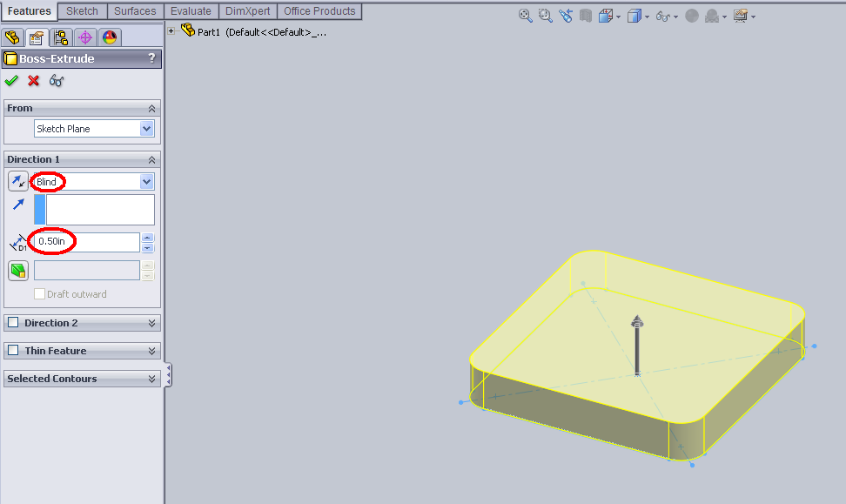The width and height of the screenshot is (846, 504).
Task: Click Part1 (Default<<Default>_... tree label
Action: point(262,32)
